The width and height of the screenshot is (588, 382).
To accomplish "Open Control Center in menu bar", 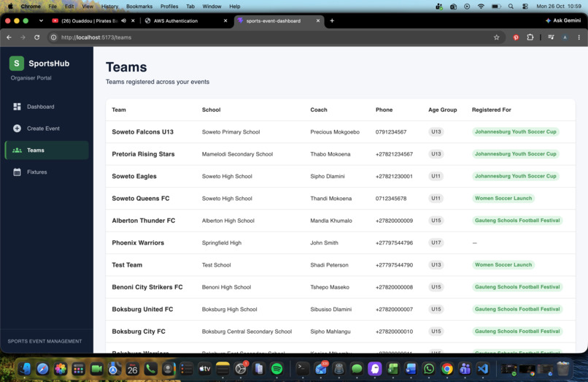I will pos(525,7).
